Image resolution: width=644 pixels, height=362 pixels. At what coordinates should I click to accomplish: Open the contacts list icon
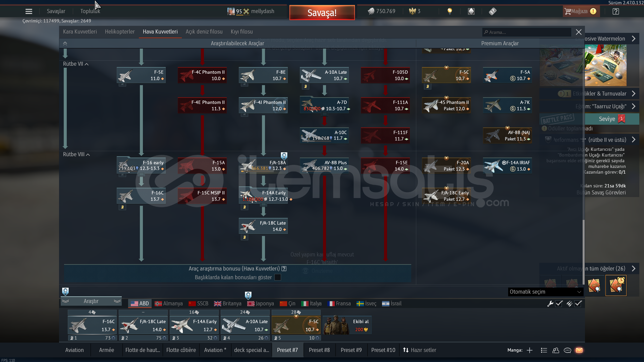coord(544,350)
